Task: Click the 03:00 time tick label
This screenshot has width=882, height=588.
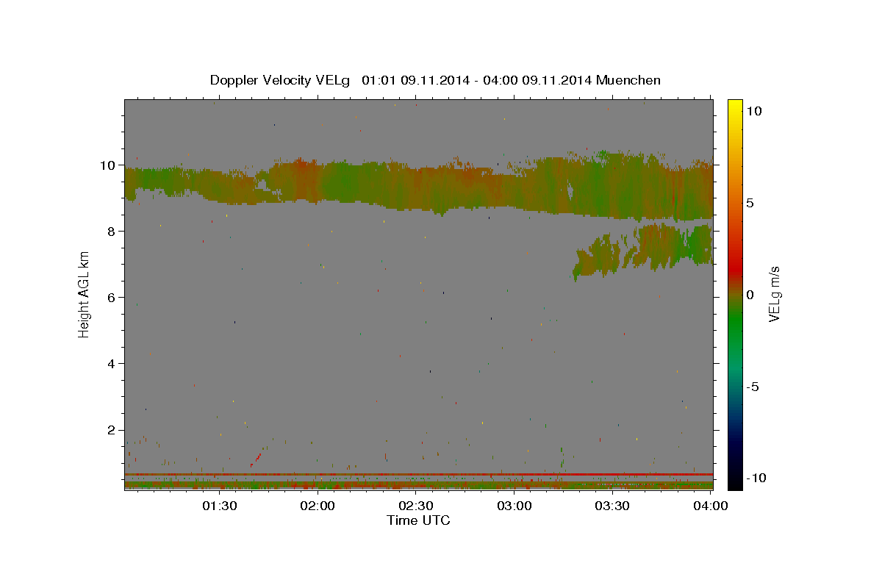Action: pos(514,506)
